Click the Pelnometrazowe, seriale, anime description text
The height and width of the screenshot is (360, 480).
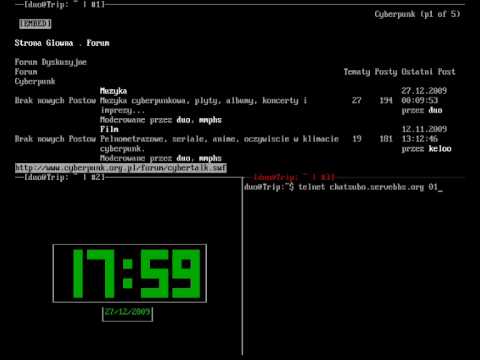click(219, 144)
